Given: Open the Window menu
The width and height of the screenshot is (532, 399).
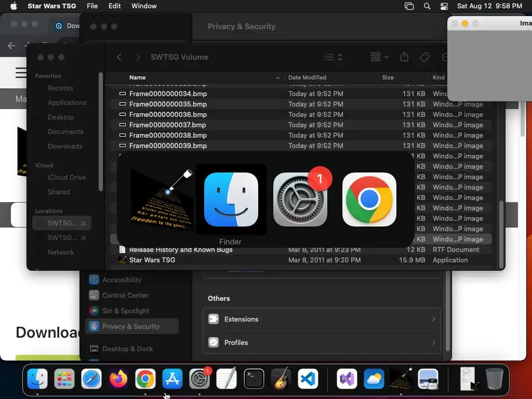Looking at the screenshot, I should (144, 6).
